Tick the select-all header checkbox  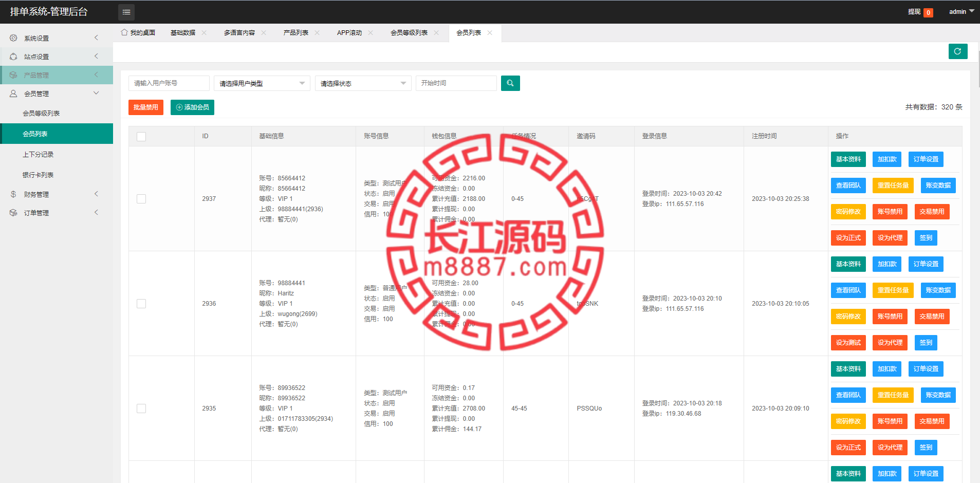(141, 137)
